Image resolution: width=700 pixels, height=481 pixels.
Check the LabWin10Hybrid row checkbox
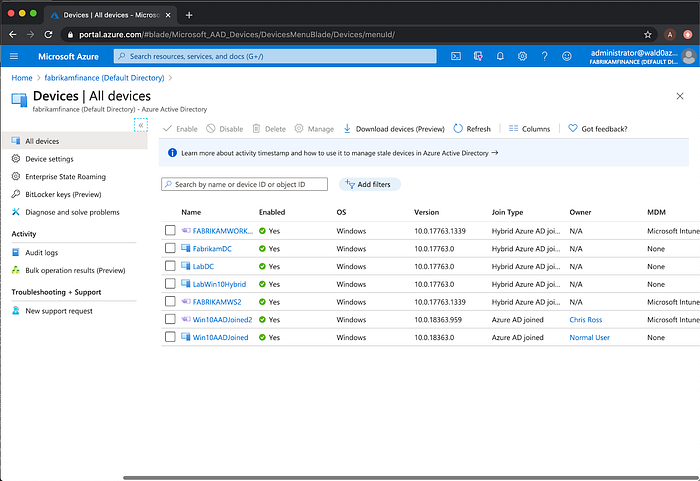(170, 284)
